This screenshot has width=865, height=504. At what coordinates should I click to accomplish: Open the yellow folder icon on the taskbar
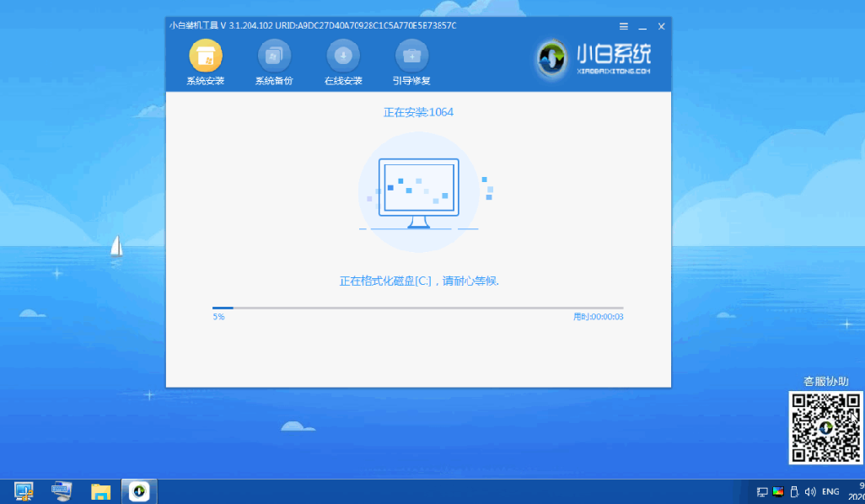pyautogui.click(x=100, y=491)
